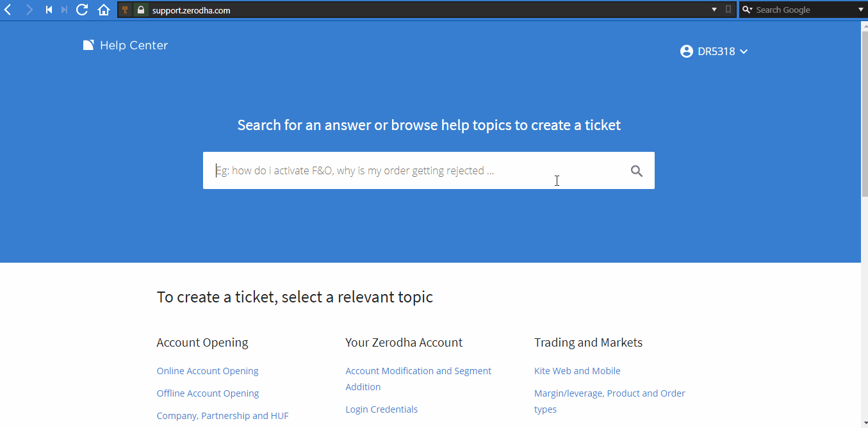Screen dimensions: 868x428
Task: Click the Help Center logo icon
Action: 88,45
